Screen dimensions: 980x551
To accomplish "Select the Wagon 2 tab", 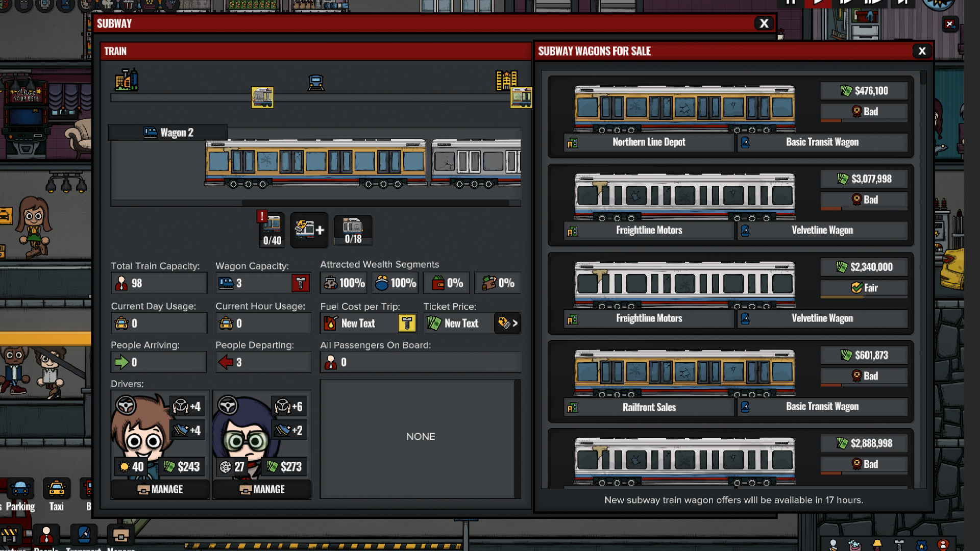I will (x=168, y=133).
